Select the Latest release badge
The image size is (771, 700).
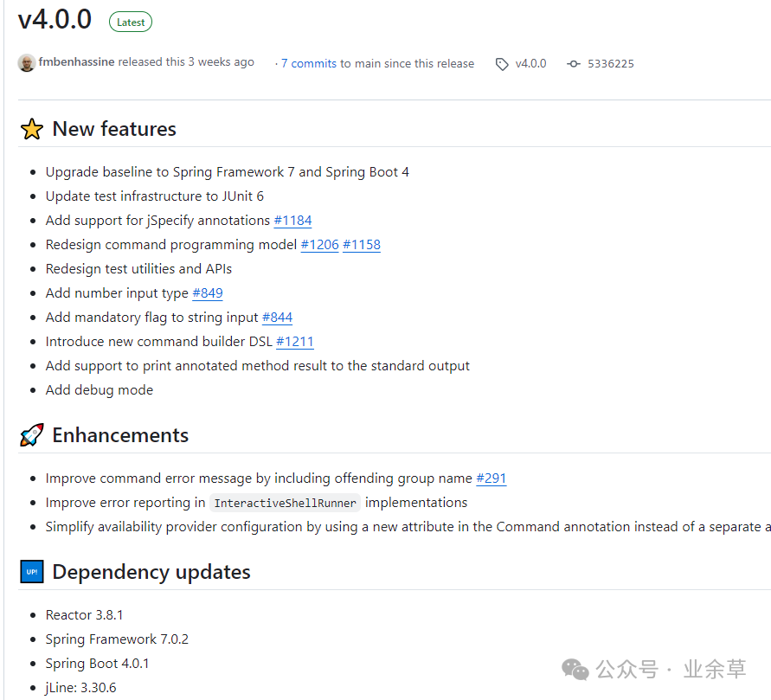click(x=130, y=22)
